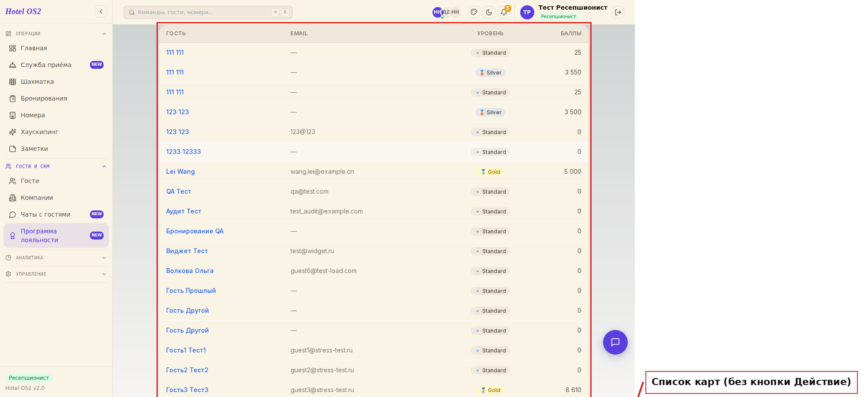Screen dimensions: 868x397
Task: Click the TP user avatar
Action: 527,12
